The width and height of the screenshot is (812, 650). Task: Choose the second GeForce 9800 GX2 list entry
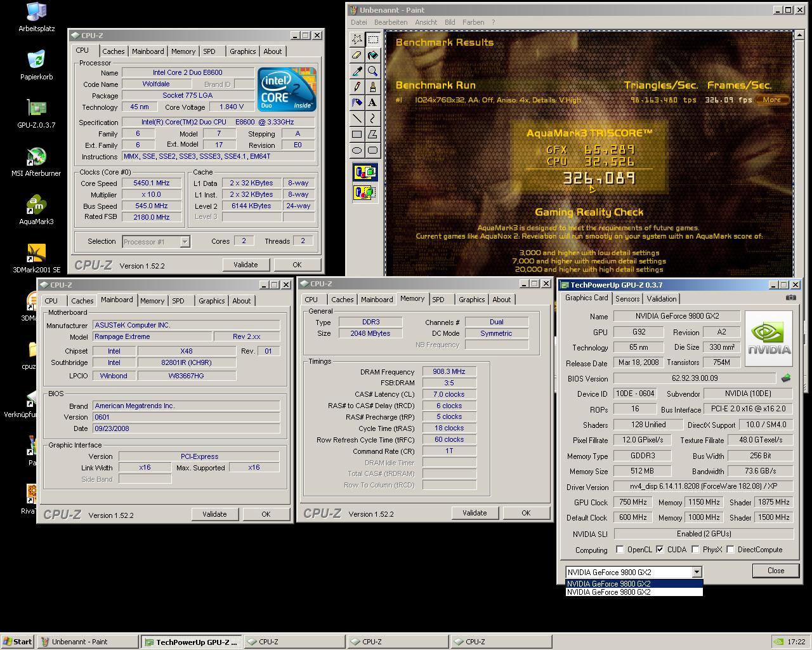click(634, 592)
